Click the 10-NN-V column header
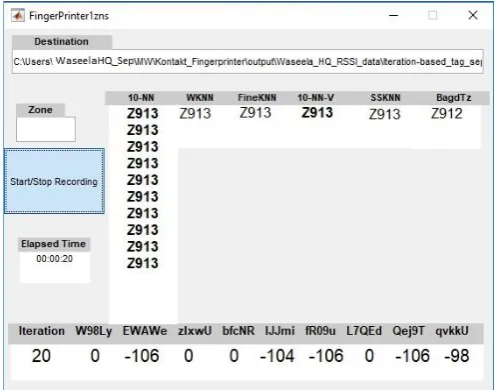The width and height of the screenshot is (499, 390). coord(316,98)
